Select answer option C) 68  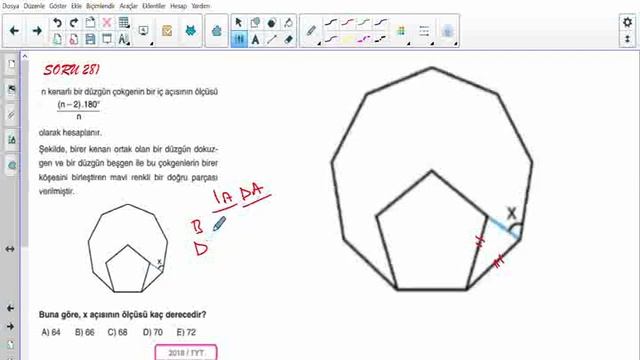coord(117,332)
